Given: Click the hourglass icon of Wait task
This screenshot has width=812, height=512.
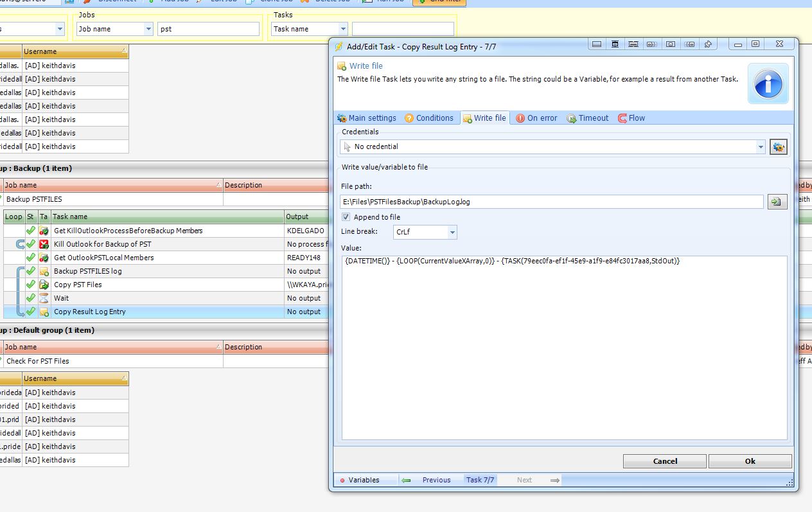Looking at the screenshot, I should tap(44, 298).
